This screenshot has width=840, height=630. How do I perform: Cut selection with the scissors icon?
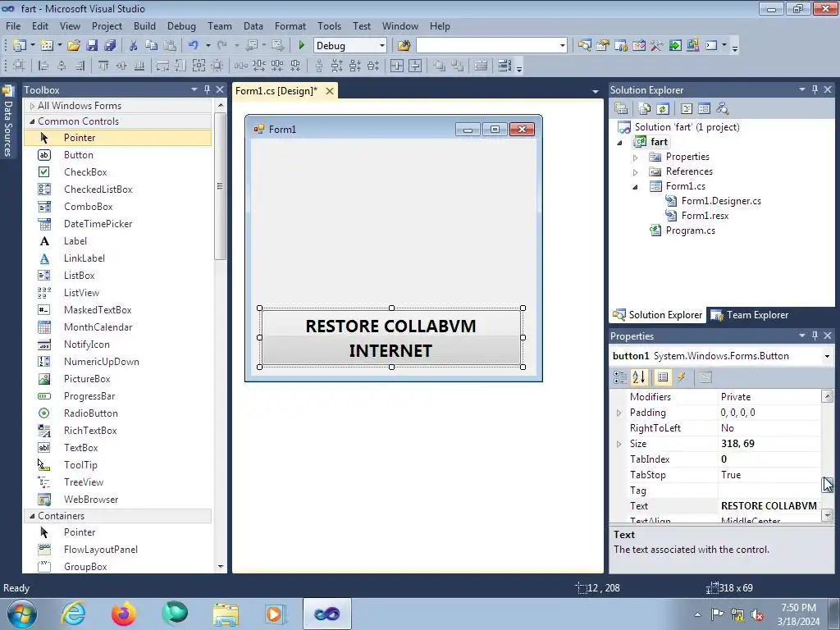click(x=134, y=46)
